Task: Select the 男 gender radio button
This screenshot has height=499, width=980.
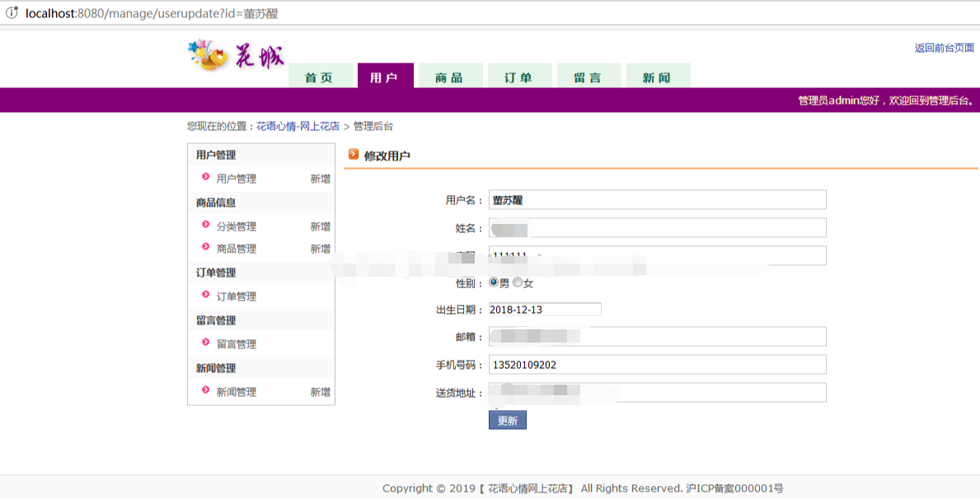Action: [x=494, y=282]
